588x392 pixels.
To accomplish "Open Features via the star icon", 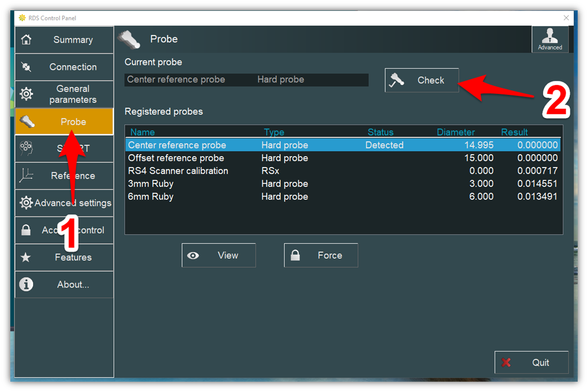I will click(x=26, y=257).
